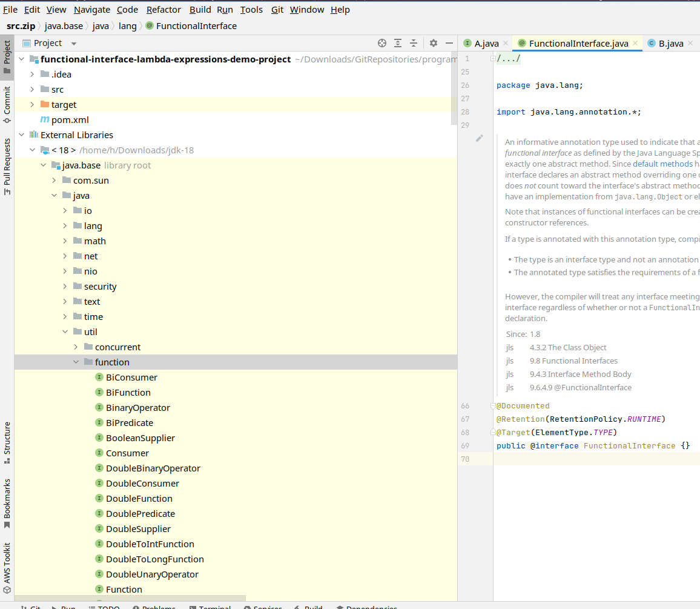Click the Project tree horizontal scrollbar
This screenshot has width=700, height=609.
click(130, 598)
